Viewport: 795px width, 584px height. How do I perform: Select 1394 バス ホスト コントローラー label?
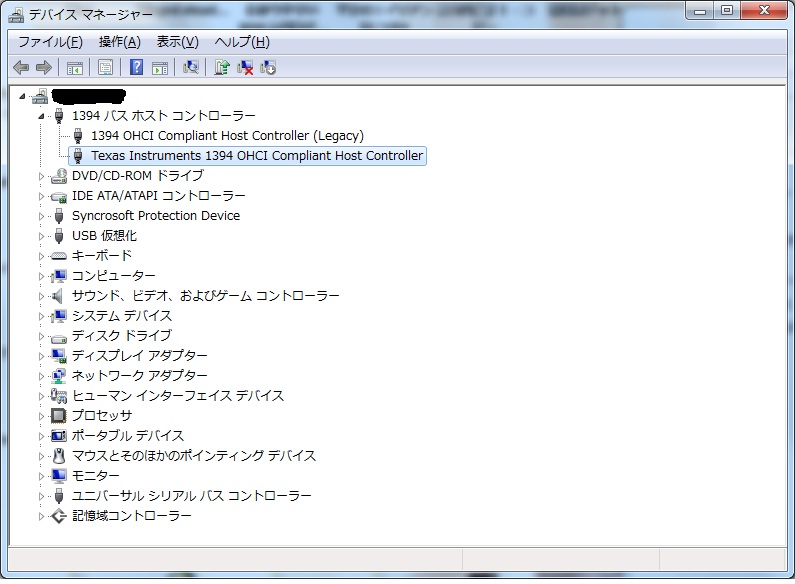163,116
